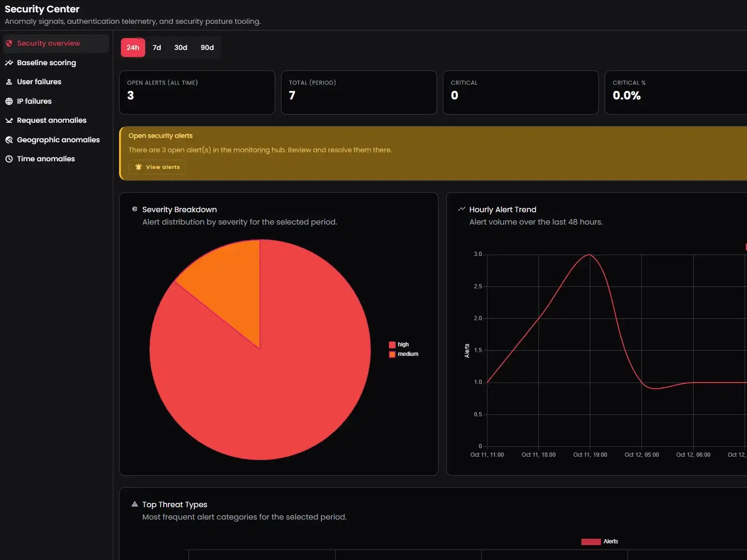747x560 pixels.
Task: Show Geographic anomalies page
Action: point(56,140)
